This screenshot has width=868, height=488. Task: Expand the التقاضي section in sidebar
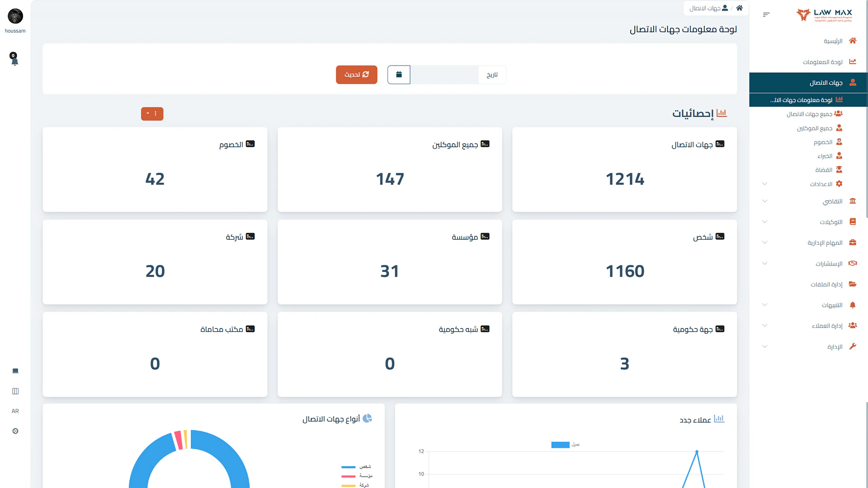click(764, 201)
